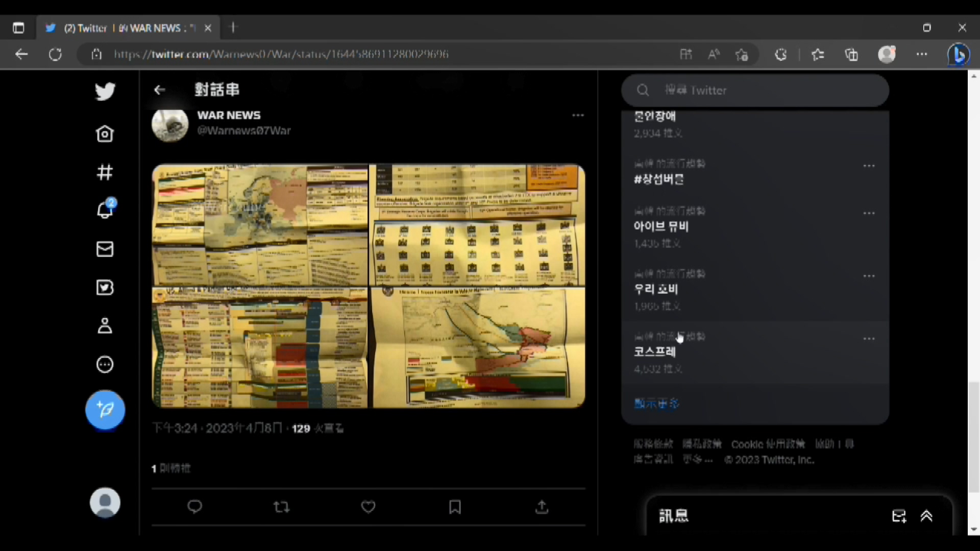Open the Cookie policy footer link
Screen dimensions: 980x551
(768, 444)
